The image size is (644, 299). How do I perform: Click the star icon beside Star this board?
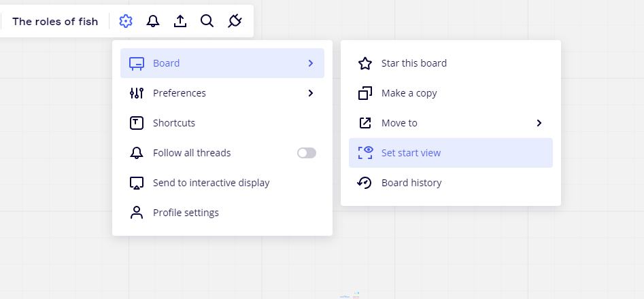(365, 63)
